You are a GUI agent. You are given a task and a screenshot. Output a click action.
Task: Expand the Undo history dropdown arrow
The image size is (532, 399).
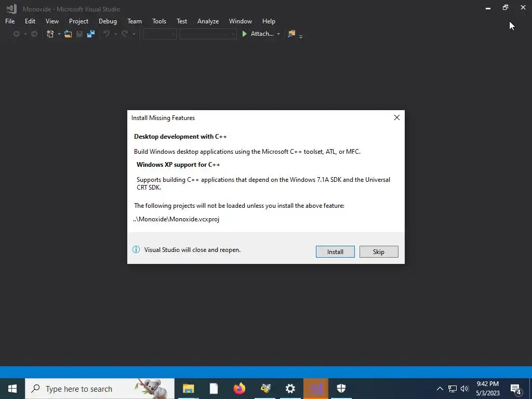[116, 34]
